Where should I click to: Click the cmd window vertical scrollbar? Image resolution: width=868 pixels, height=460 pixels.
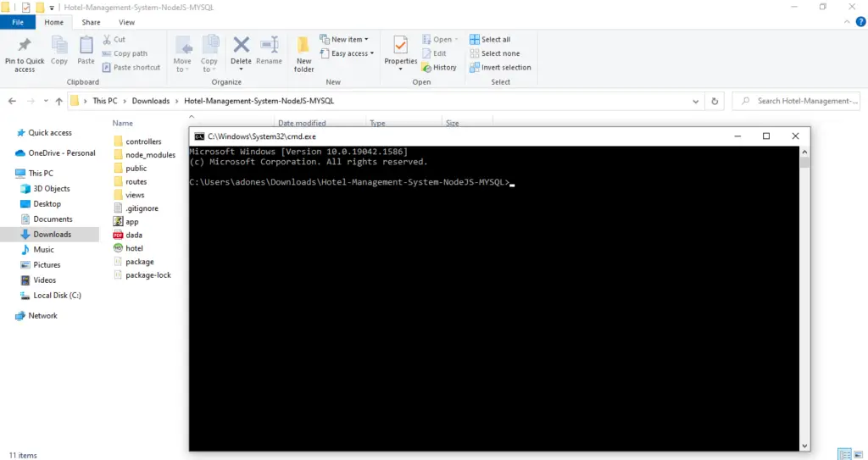(804, 297)
